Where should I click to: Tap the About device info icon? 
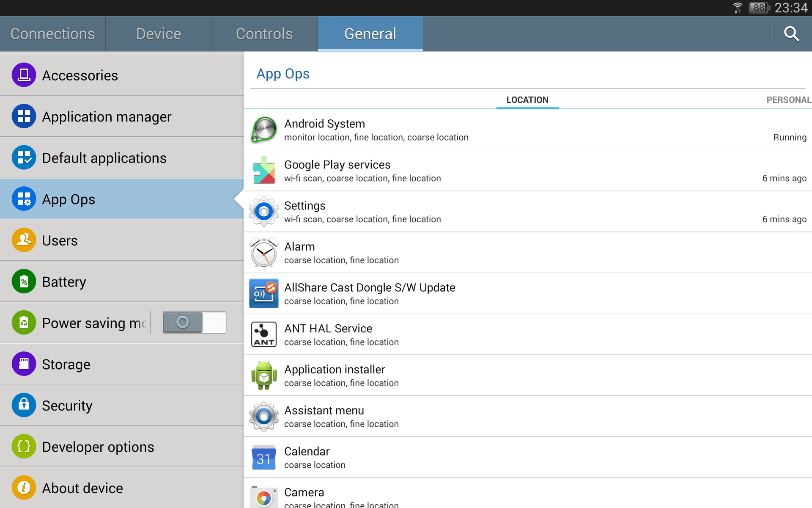(24, 488)
